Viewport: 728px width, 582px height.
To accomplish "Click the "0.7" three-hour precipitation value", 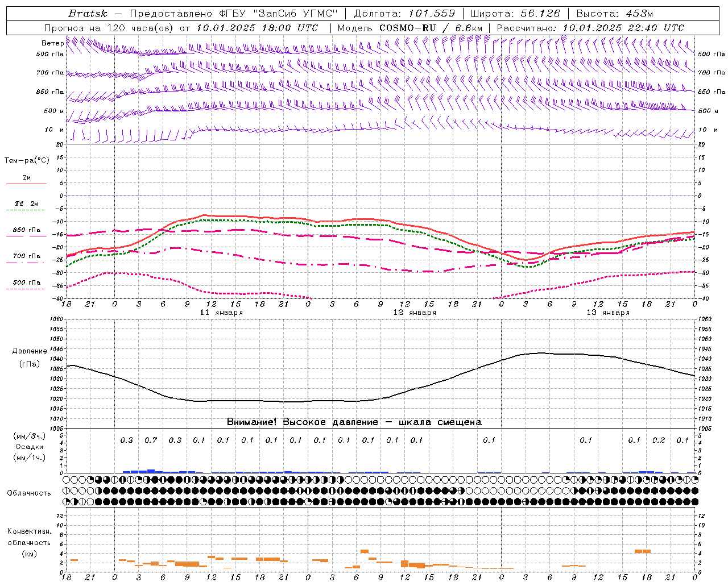I will [x=151, y=440].
